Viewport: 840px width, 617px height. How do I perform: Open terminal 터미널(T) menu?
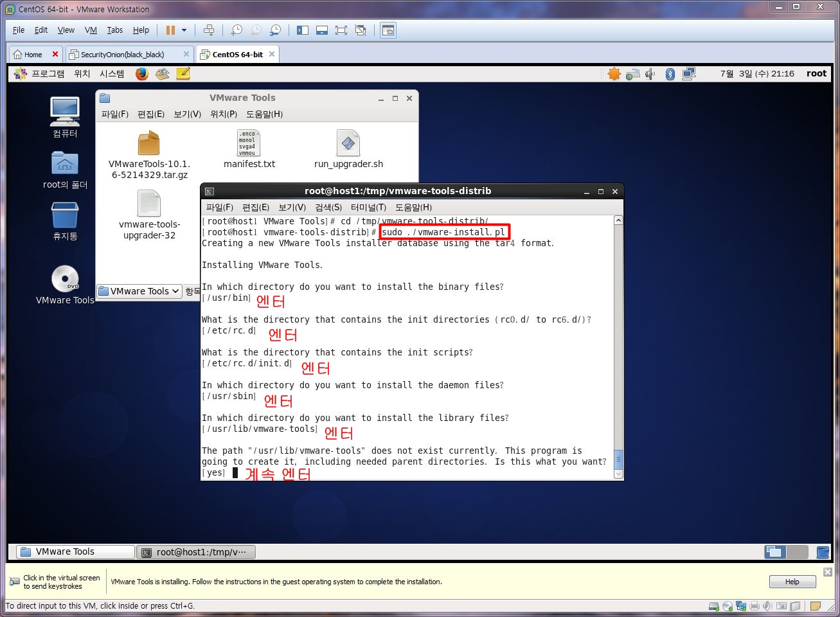click(x=368, y=208)
